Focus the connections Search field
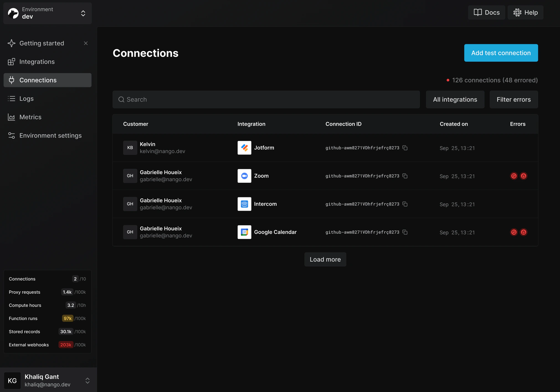560x392 pixels. click(x=266, y=100)
